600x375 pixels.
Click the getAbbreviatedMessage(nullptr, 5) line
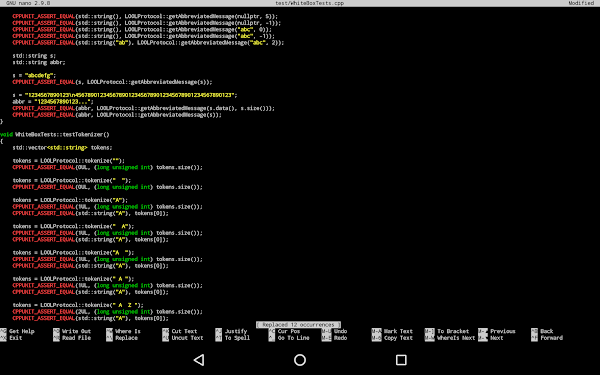pos(145,16)
